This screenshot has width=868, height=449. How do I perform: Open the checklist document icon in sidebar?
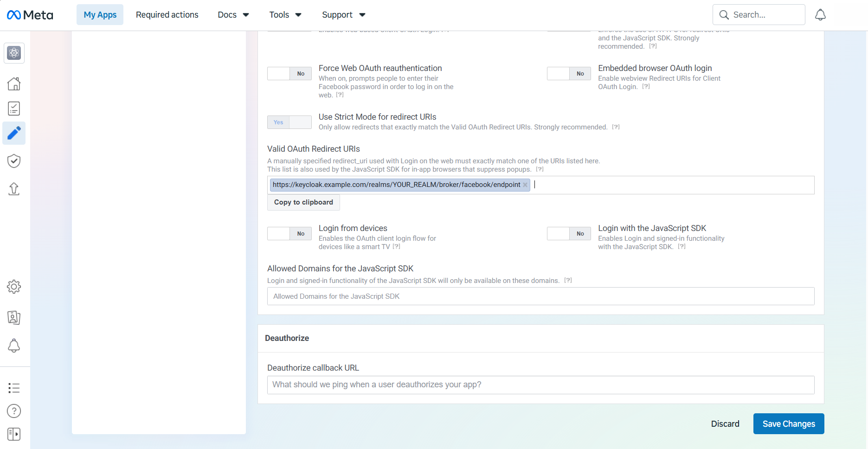[x=14, y=109]
